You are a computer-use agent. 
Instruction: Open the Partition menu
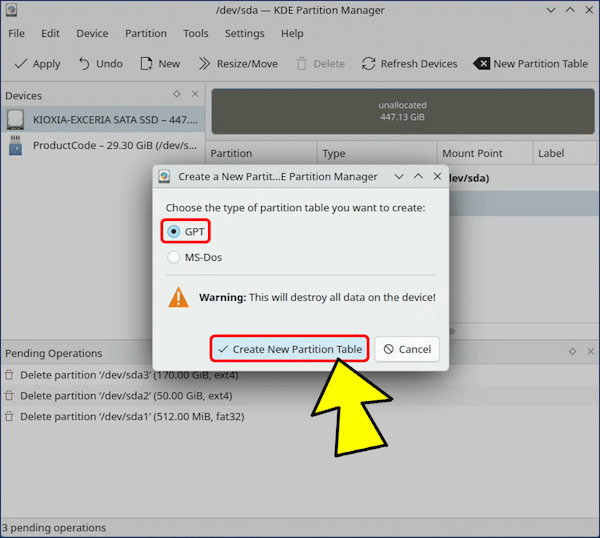click(x=146, y=33)
